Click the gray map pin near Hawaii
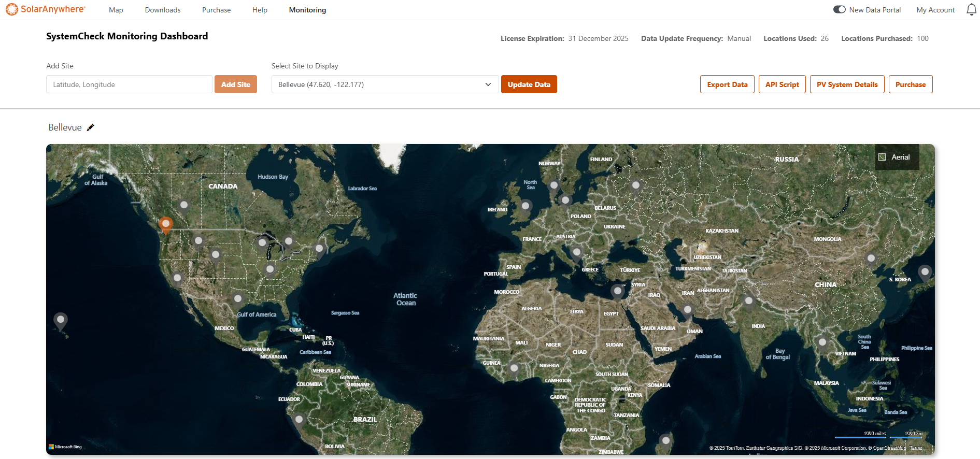This screenshot has height=459, width=980. tap(61, 320)
